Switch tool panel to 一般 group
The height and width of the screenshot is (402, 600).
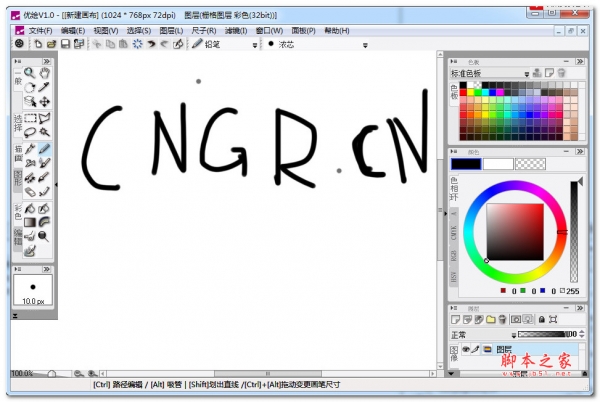(18, 79)
